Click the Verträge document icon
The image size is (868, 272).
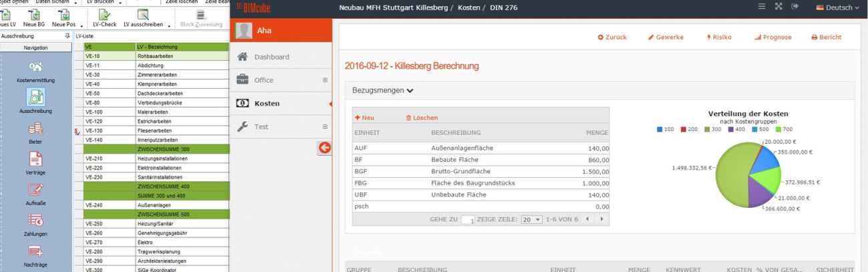point(36,159)
